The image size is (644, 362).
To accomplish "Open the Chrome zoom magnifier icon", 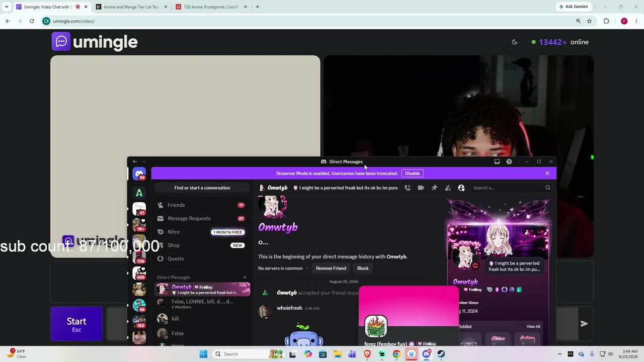I will pyautogui.click(x=578, y=21).
